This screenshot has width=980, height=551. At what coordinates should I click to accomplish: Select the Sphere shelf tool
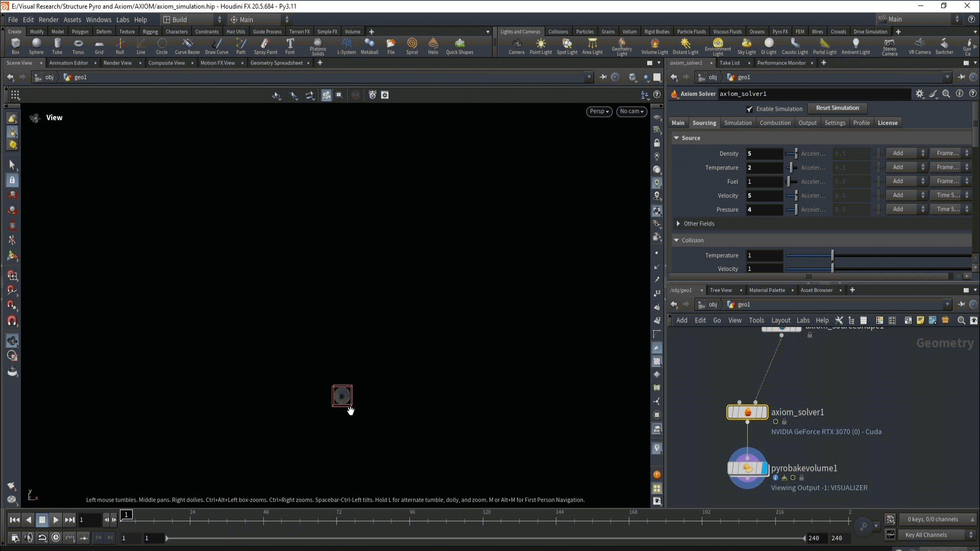(x=36, y=45)
